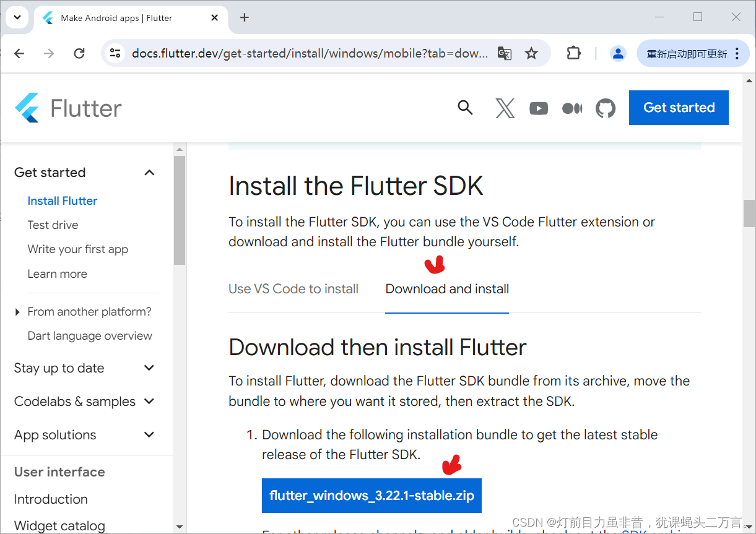Go forward to next page
This screenshot has height=534, width=756.
(x=49, y=54)
